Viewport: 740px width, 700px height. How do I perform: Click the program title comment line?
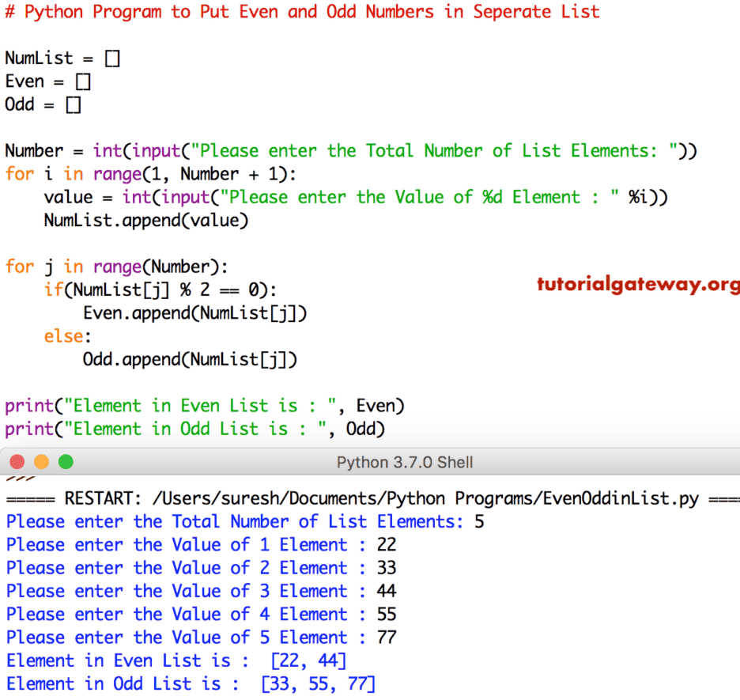pyautogui.click(x=300, y=12)
